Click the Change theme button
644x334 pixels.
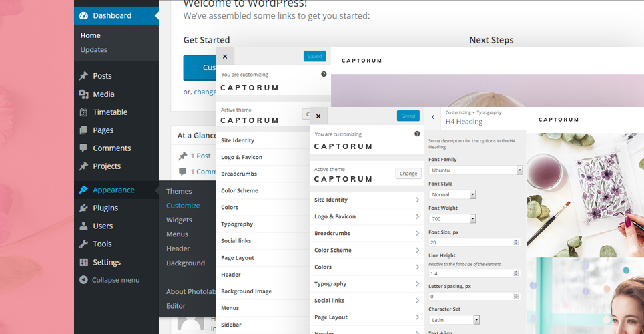coord(408,174)
